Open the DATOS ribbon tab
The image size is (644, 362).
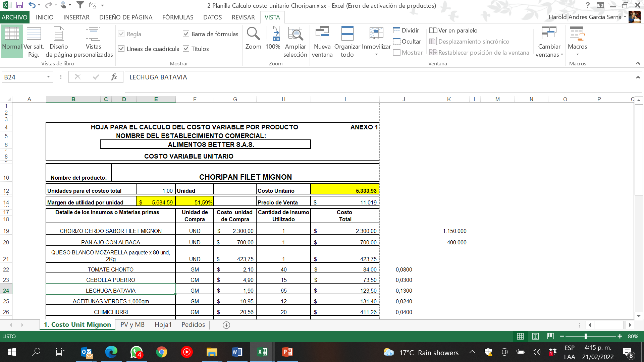(212, 17)
